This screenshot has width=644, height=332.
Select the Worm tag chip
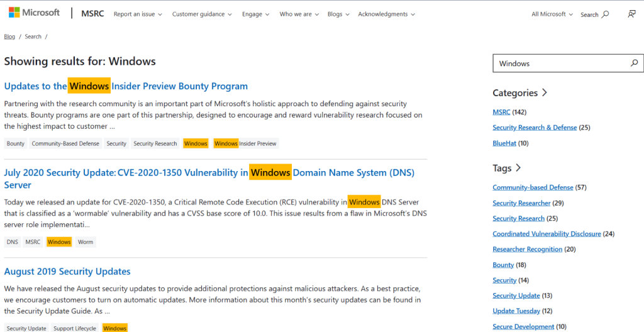point(86,242)
